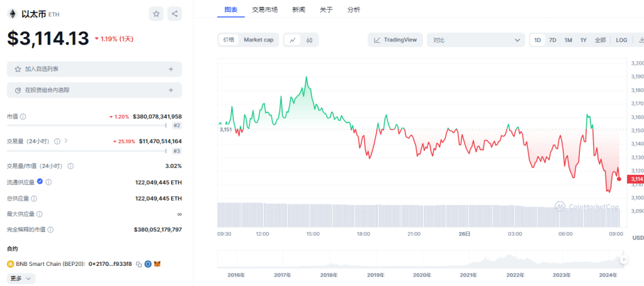Screen dimensions: 644x286
Task: Click the share icon beside ETH title
Action: (174, 13)
